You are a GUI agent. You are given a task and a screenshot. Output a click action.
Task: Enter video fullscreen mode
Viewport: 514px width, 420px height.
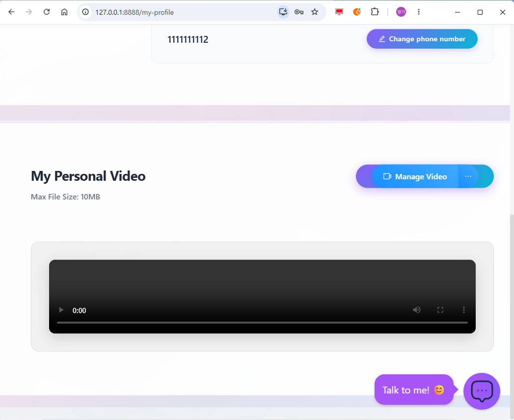(x=440, y=310)
